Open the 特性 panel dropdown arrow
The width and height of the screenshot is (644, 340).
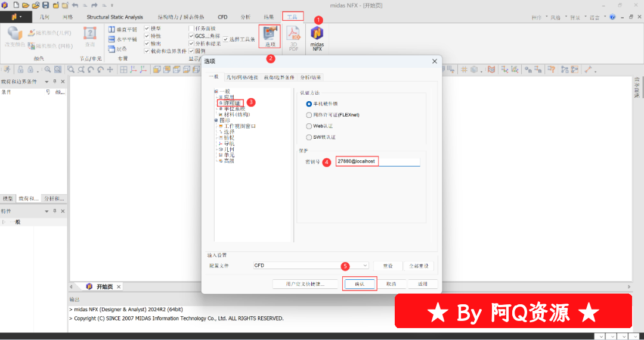tap(47, 211)
